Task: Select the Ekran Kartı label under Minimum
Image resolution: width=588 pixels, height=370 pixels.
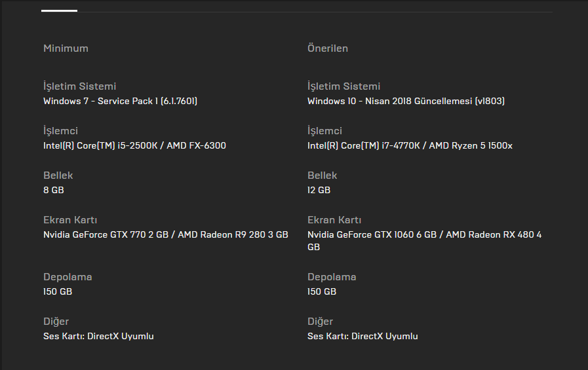Action: [x=70, y=220]
